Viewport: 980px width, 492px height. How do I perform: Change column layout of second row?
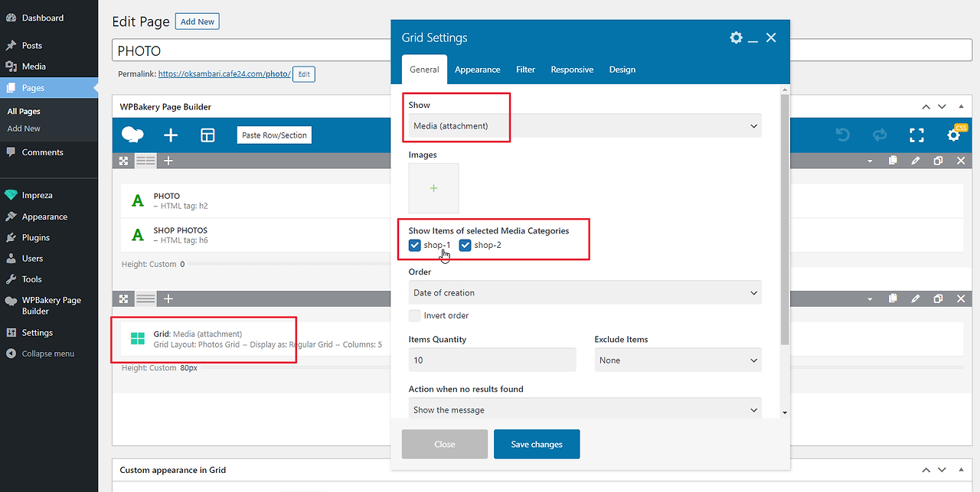coord(145,299)
